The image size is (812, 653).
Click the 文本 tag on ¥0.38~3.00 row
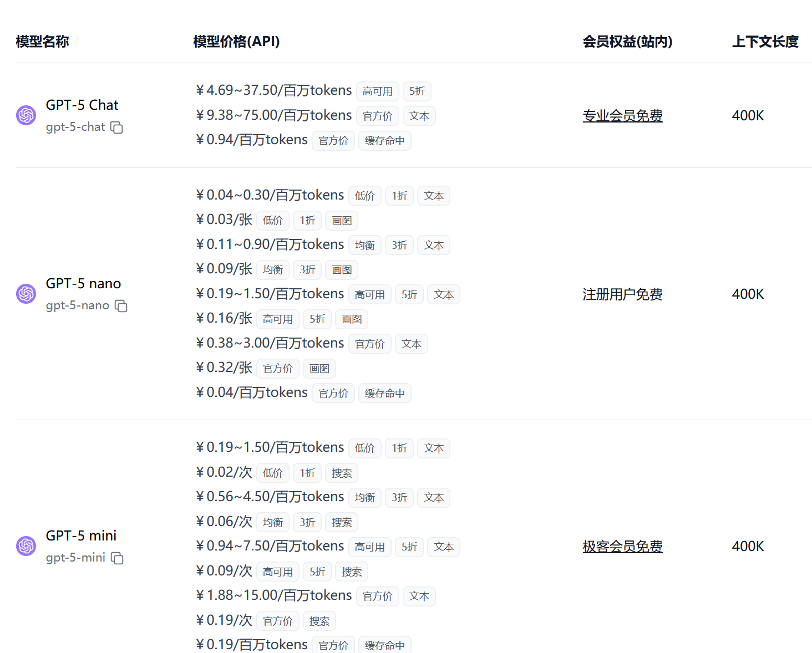412,344
